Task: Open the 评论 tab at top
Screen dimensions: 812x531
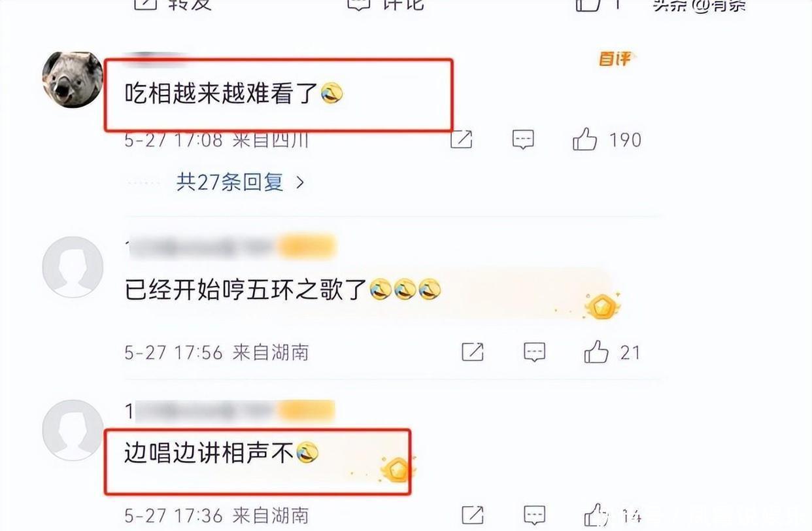Action: pyautogui.click(x=387, y=4)
